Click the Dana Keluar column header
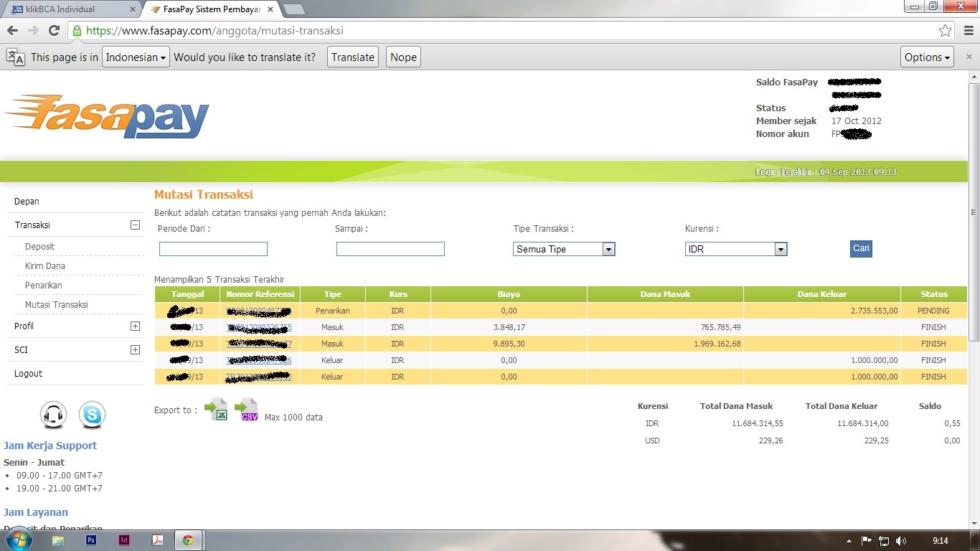This screenshot has width=980, height=551. coord(822,294)
